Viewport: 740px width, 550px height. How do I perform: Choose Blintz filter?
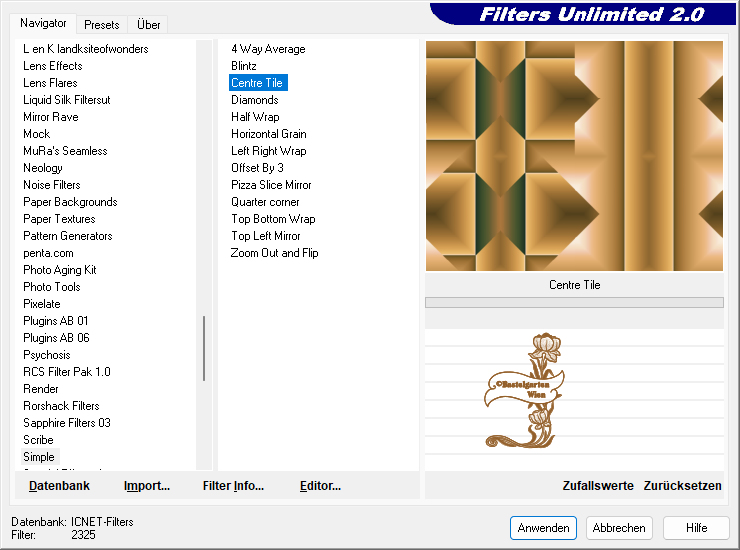[244, 66]
